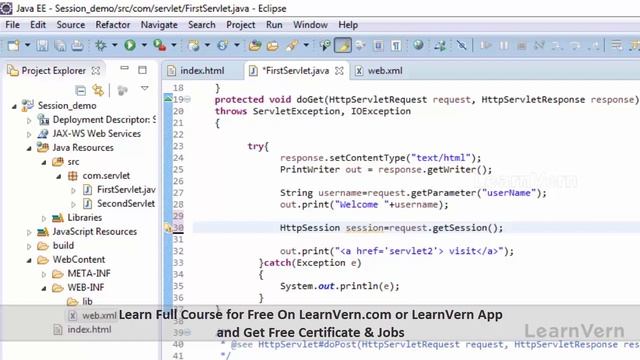This screenshot has width=640, height=360.
Task: Collapse the WebContent folder
Action: coord(29,260)
